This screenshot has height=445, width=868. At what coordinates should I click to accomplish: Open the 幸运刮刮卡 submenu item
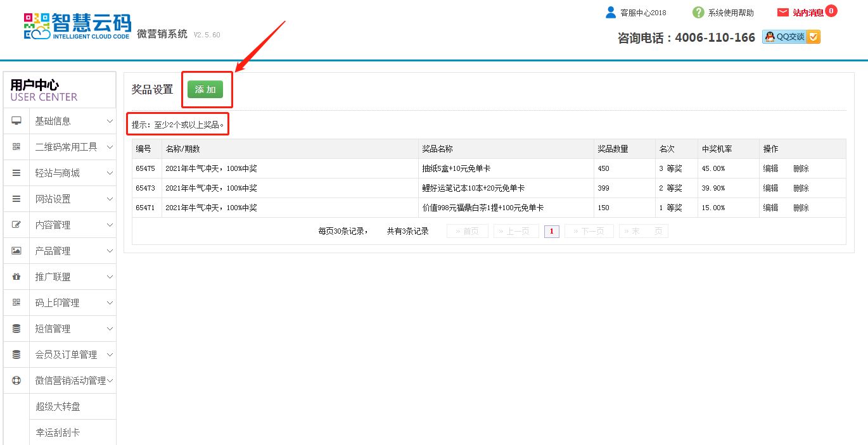pos(58,432)
